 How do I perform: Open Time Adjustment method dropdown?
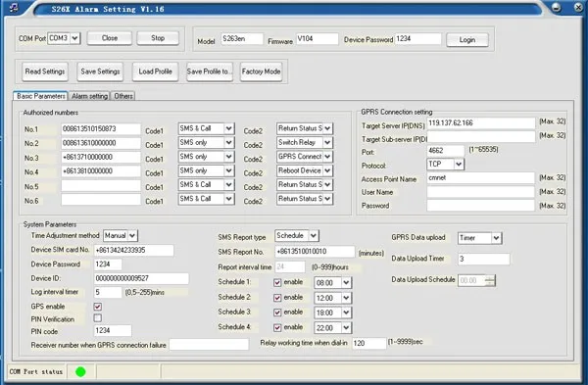(x=132, y=236)
